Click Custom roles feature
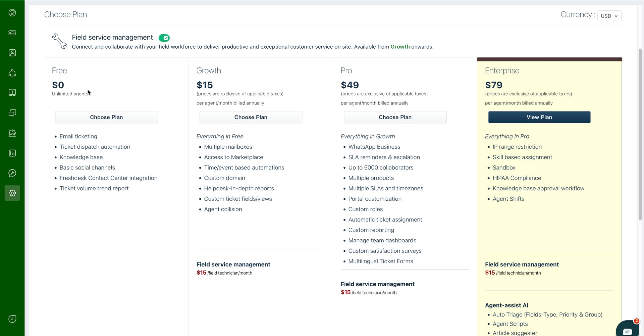The width and height of the screenshot is (644, 336). coord(365,209)
